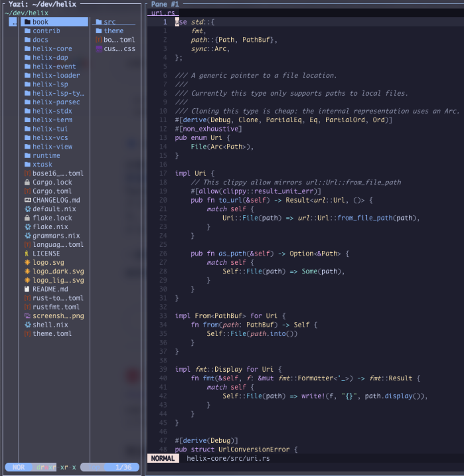The height and width of the screenshot is (476, 464).
Task: Select the helix-vcs directory name
Action: pyautogui.click(x=50, y=138)
